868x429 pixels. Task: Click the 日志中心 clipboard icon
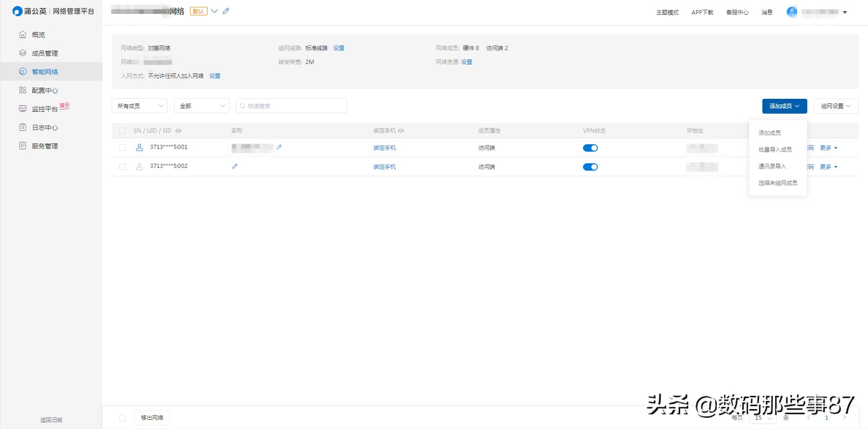23,128
